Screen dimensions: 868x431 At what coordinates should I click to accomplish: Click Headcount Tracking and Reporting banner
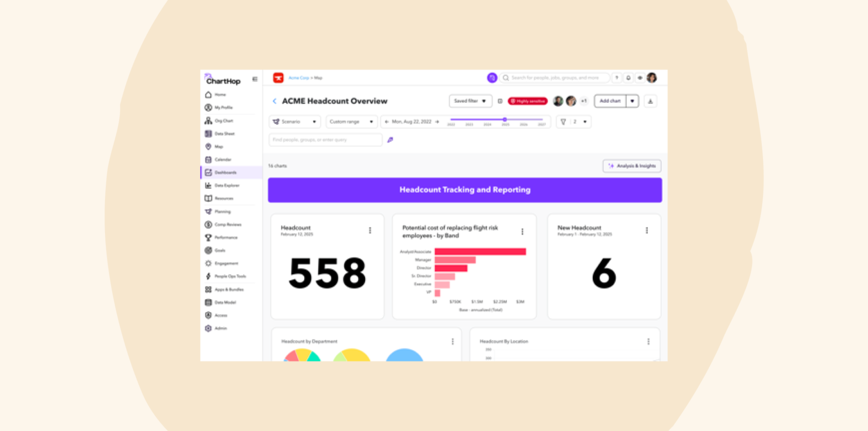click(x=465, y=190)
